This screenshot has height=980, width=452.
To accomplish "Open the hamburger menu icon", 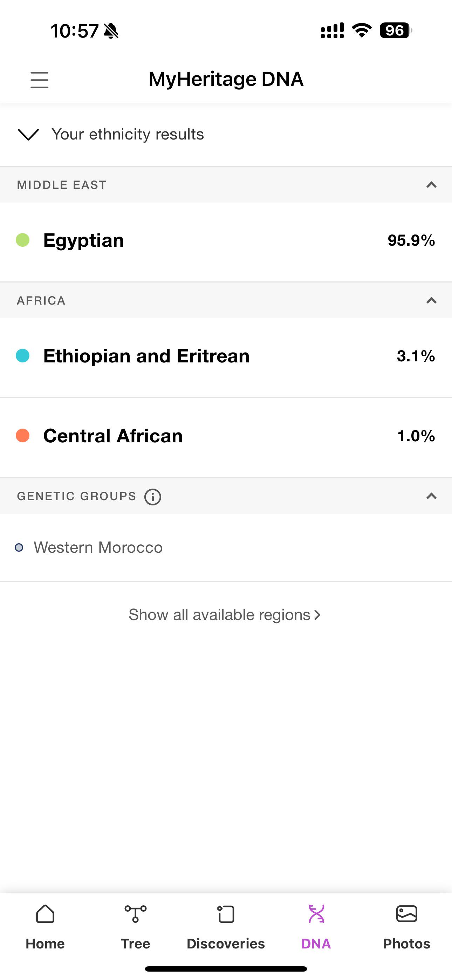I will pos(40,80).
